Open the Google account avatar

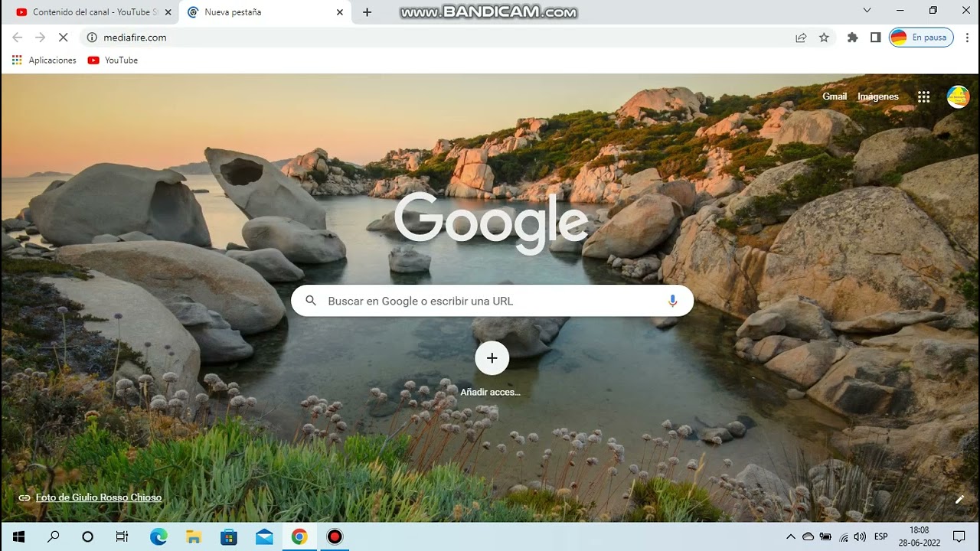point(958,96)
